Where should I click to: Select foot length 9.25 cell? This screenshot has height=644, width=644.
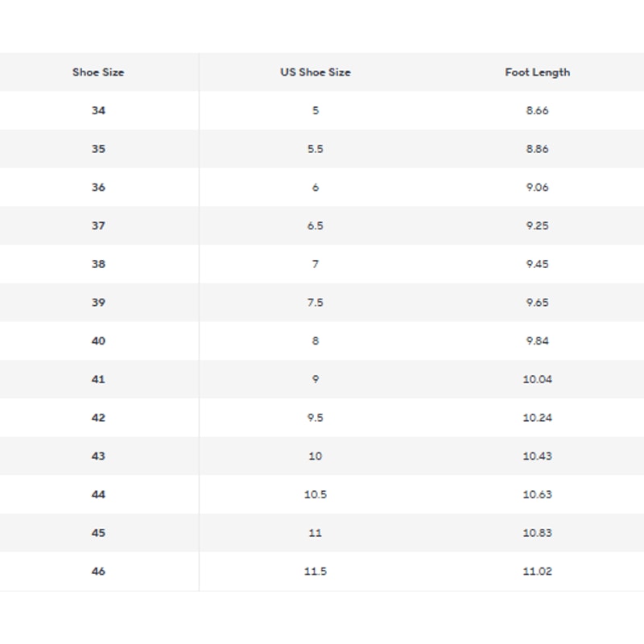pos(537,226)
